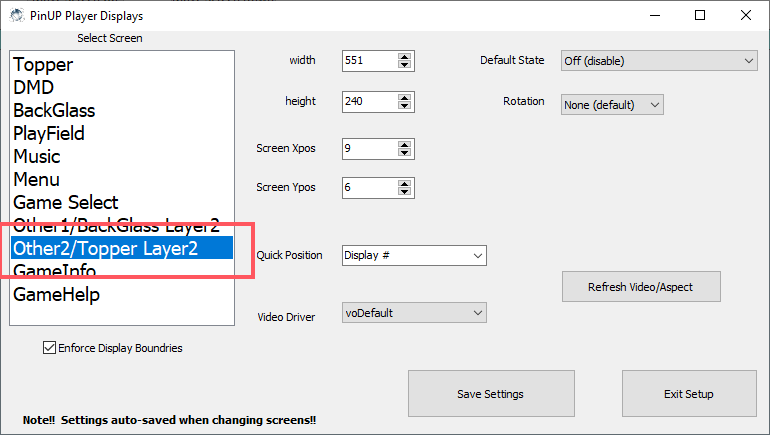
Task: Choose BackGlass from the screen list
Action: tap(54, 111)
